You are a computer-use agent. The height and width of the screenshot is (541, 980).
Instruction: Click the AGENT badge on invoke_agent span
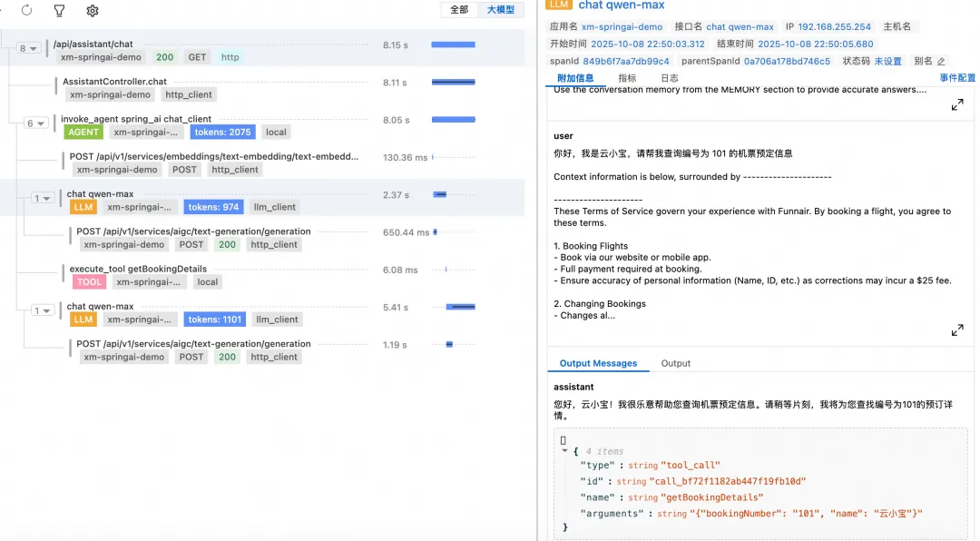coord(83,132)
